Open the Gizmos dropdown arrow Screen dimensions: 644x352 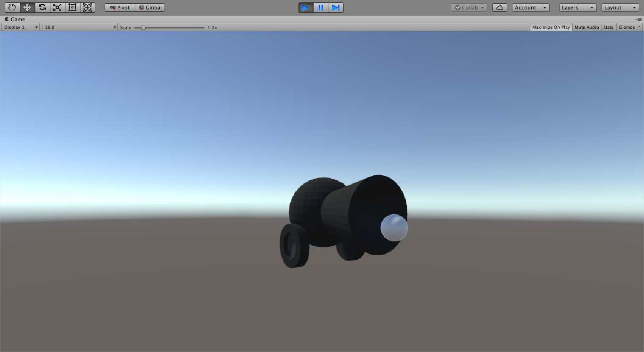point(640,27)
